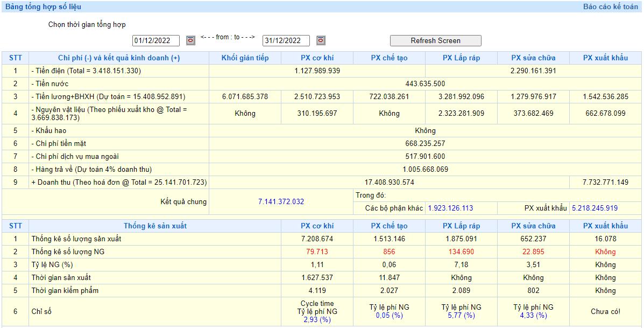The image size is (644, 328).
Task: Click the 5,77 (%) NG cost ratio
Action: point(461,316)
